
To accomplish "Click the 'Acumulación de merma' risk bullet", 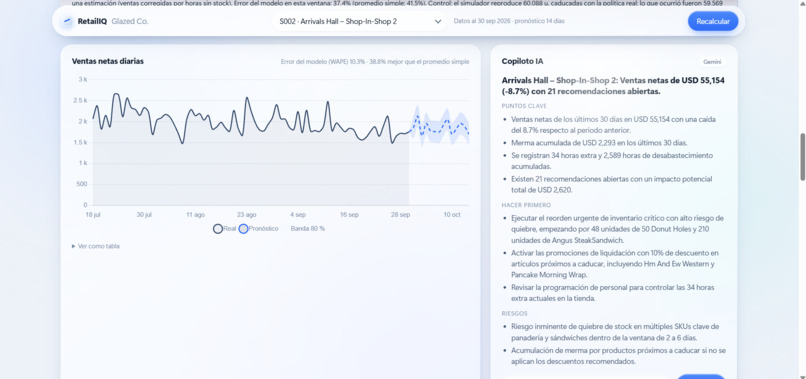I will (x=618, y=356).
